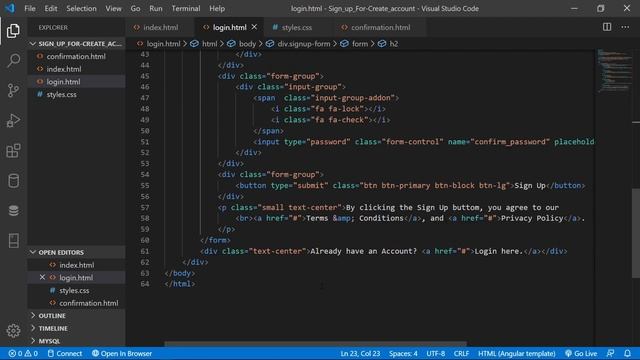Image resolution: width=640 pixels, height=360 pixels.
Task: Click the notifications bell in status bar
Action: click(x=627, y=353)
